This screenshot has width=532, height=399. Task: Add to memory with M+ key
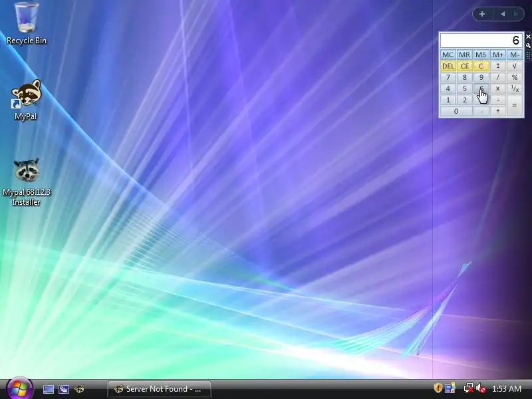[497, 55]
